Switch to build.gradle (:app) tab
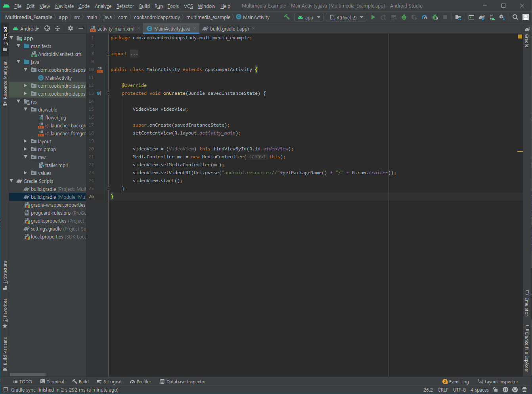 [x=230, y=29]
